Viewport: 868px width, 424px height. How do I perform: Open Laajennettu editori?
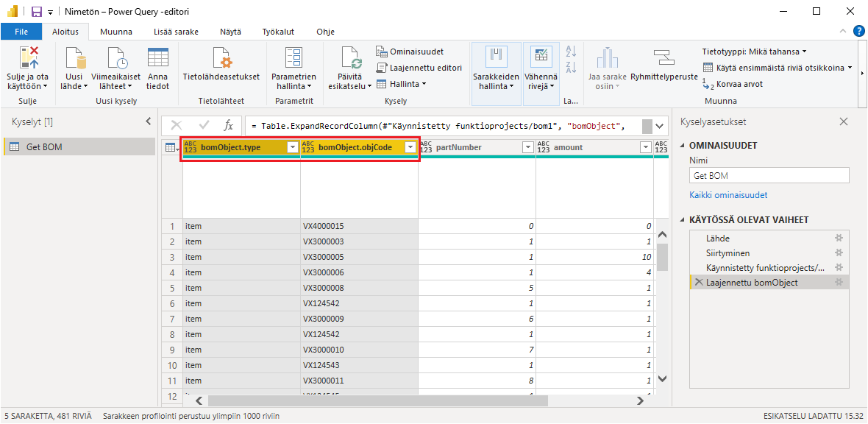[x=419, y=68]
